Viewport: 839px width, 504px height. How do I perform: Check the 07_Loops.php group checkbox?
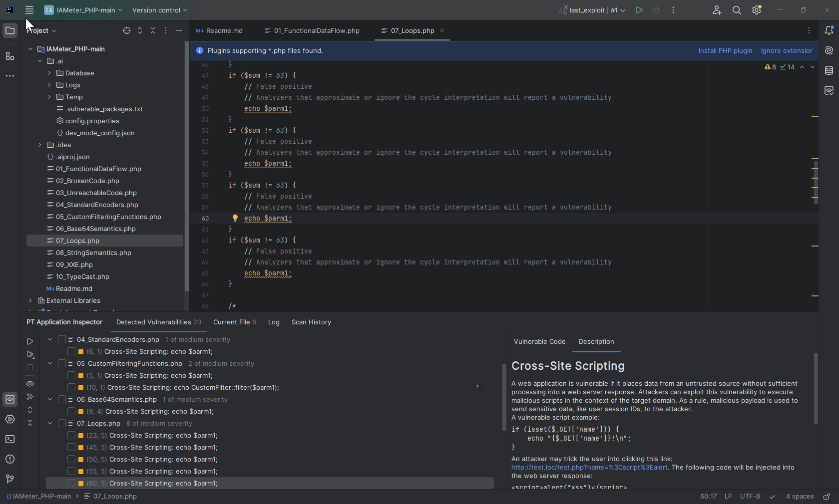click(62, 423)
